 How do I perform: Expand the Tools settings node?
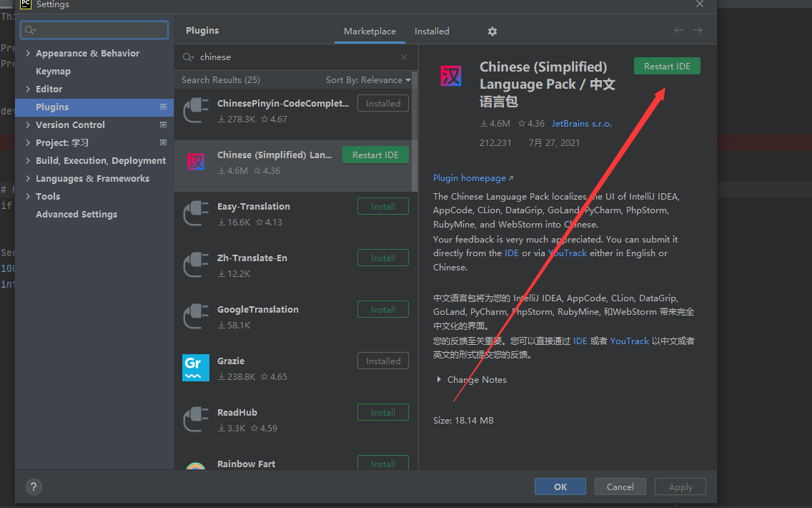(28, 196)
